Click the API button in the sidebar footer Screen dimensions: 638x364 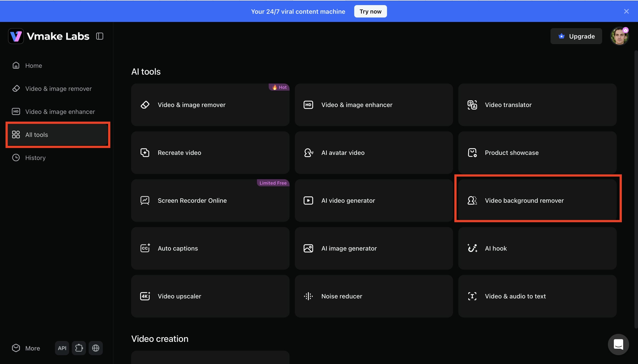point(62,348)
